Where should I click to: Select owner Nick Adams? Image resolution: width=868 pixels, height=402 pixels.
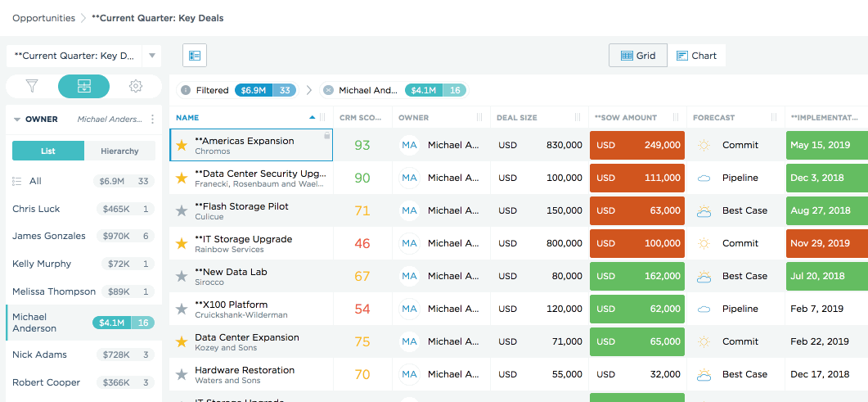tap(83, 355)
